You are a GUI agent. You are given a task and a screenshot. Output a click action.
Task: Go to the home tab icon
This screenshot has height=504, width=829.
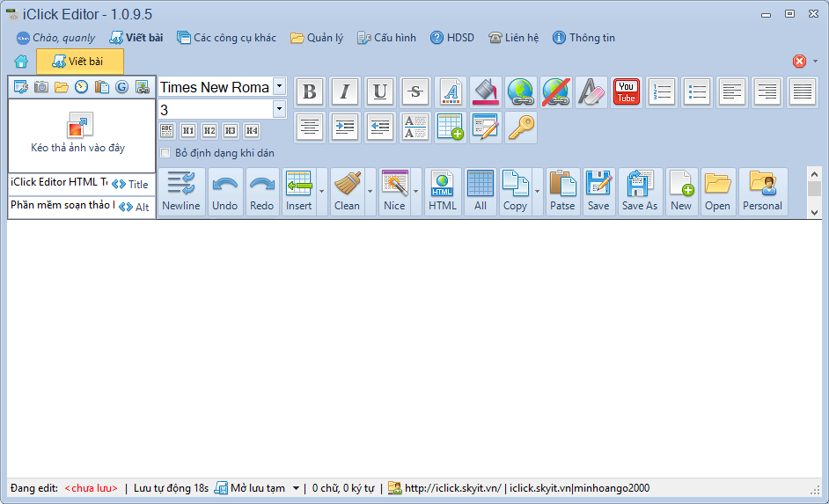[x=21, y=62]
